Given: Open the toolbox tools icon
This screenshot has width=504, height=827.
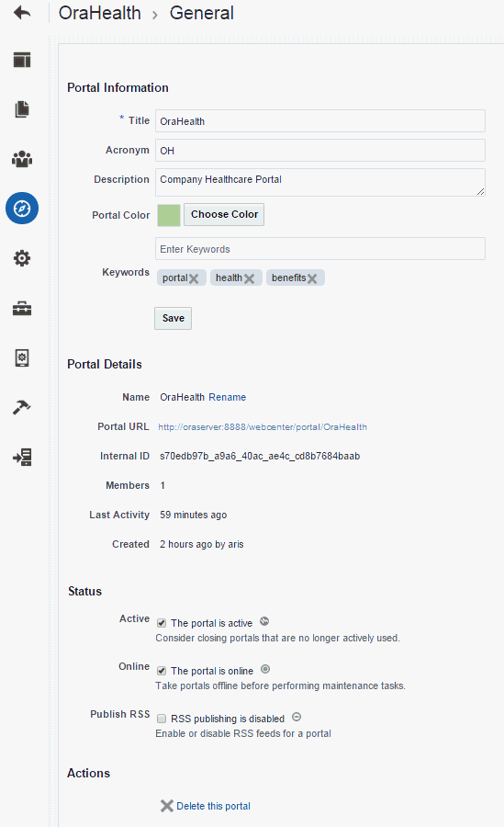Looking at the screenshot, I should [22, 308].
